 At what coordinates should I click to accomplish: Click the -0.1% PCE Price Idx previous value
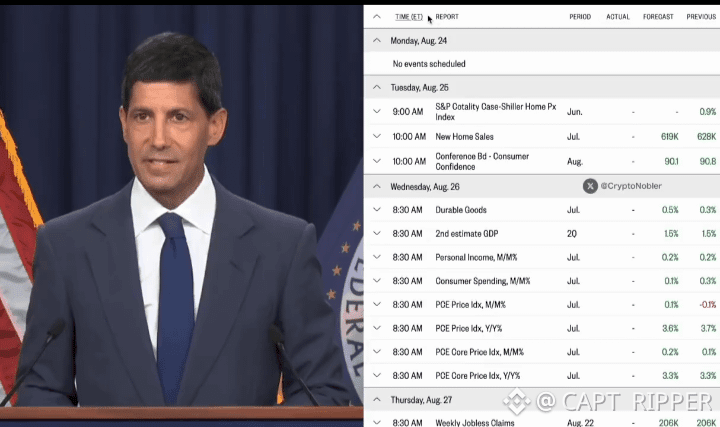(x=708, y=304)
